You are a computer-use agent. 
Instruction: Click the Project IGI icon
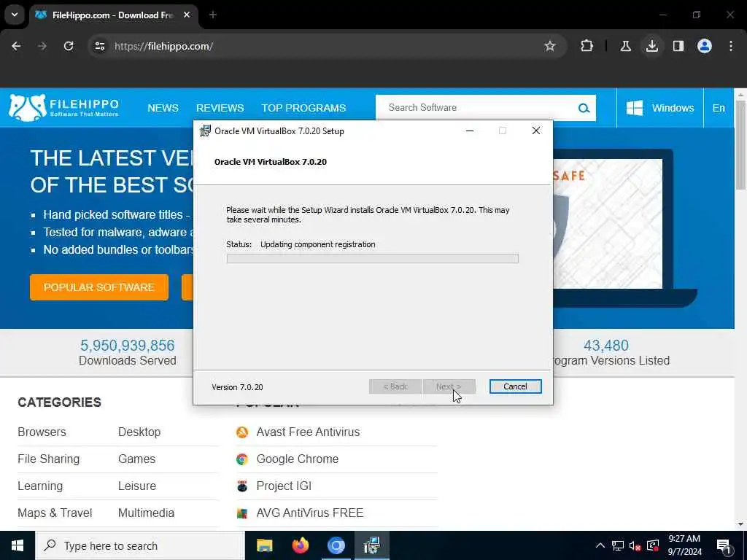pos(242,486)
